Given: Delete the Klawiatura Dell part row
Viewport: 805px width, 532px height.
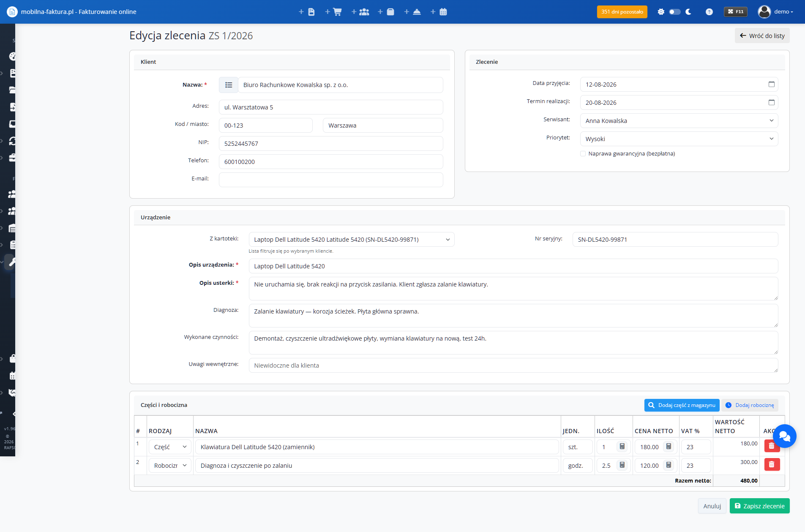Looking at the screenshot, I should pyautogui.click(x=772, y=446).
